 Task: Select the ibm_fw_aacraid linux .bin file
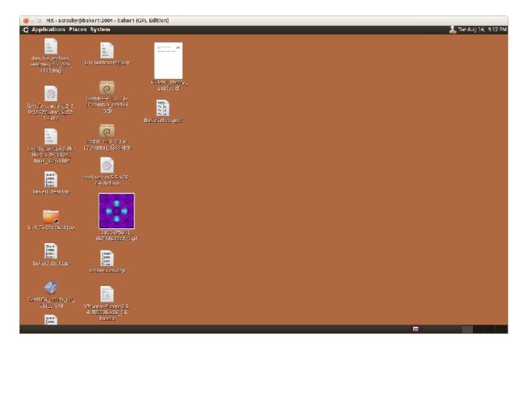click(51, 137)
